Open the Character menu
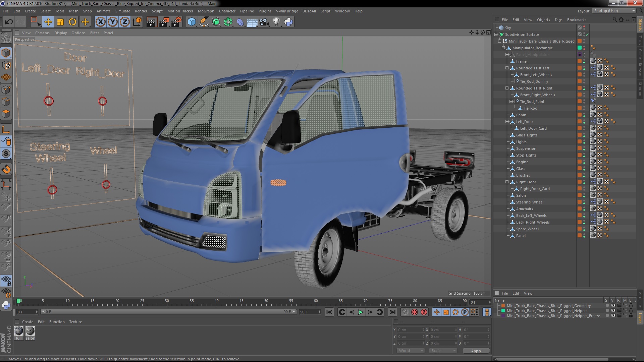Image resolution: width=644 pixels, height=362 pixels. point(227,11)
